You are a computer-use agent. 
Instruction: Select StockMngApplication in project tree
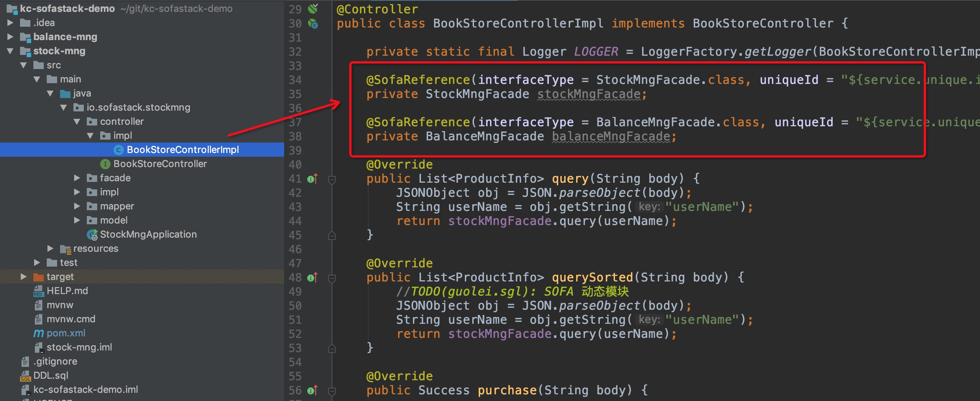point(142,234)
